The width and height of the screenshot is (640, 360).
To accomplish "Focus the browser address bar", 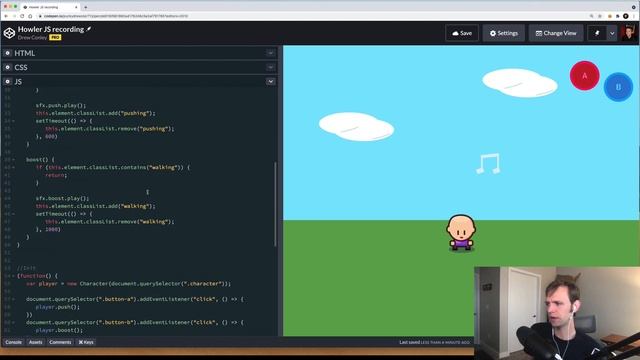I will 310,16.
